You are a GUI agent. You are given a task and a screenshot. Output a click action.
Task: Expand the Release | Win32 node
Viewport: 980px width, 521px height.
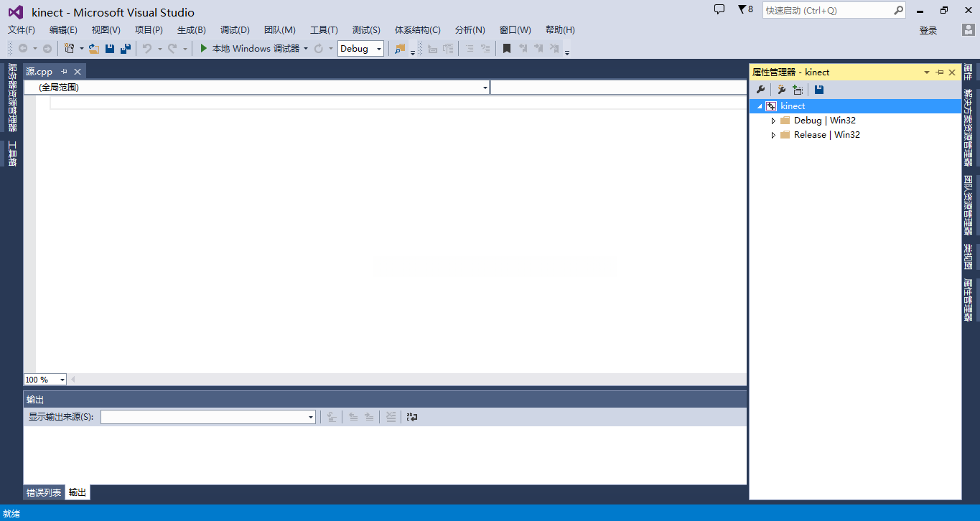coord(773,135)
